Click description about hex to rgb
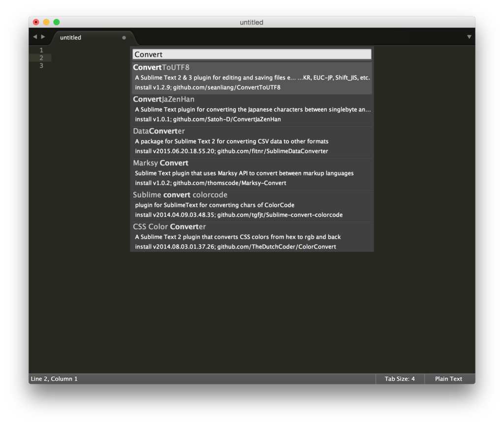The width and height of the screenshot is (504, 425). [x=238, y=237]
